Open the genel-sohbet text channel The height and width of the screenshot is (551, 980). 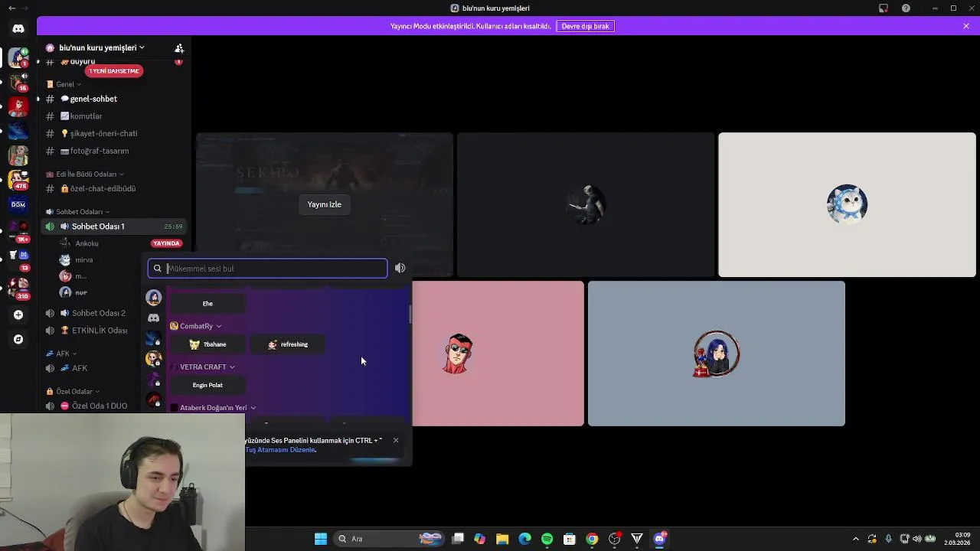point(113,99)
